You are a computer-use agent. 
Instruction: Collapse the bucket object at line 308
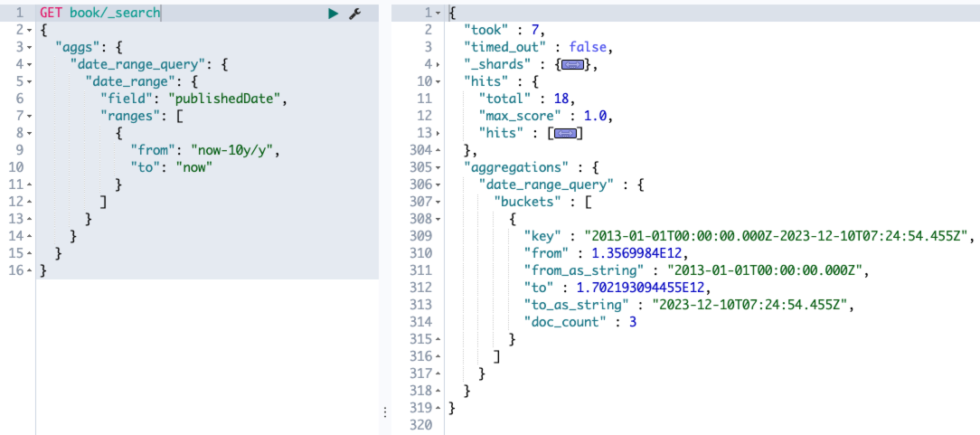438,220
